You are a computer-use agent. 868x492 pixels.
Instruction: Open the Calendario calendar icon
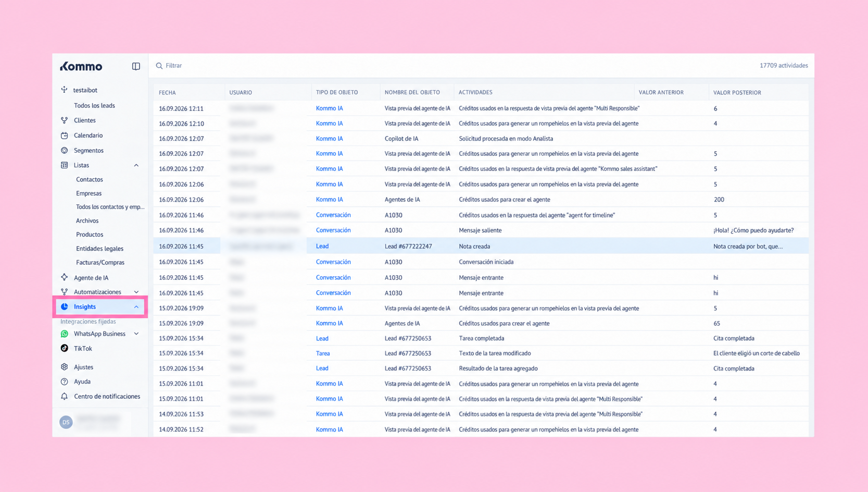click(x=65, y=136)
